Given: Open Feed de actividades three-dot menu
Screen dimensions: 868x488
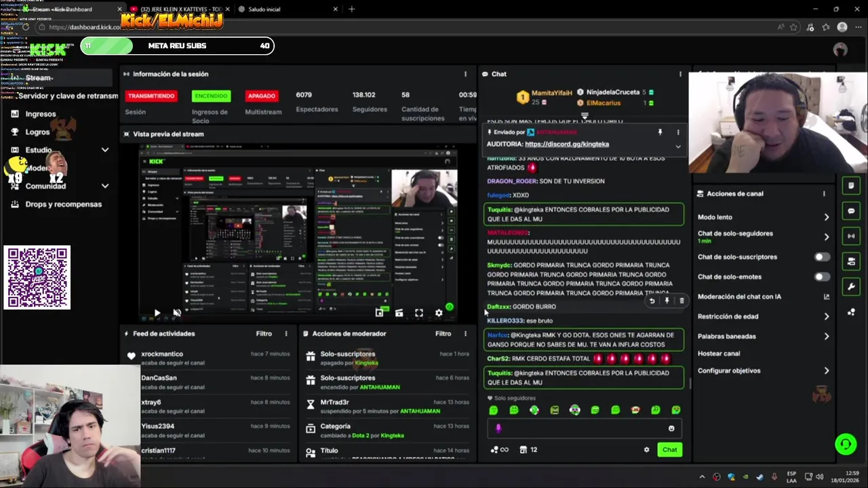Looking at the screenshot, I should tap(286, 333).
